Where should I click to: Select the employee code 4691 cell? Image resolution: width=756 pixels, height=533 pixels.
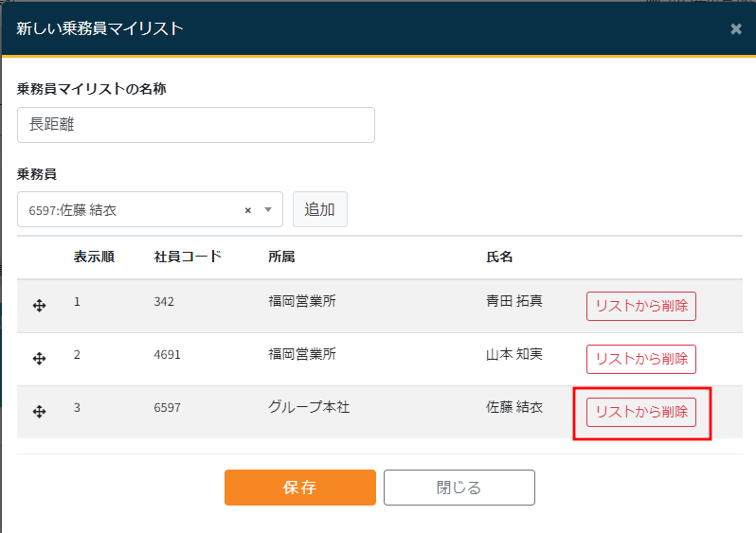coord(167,355)
